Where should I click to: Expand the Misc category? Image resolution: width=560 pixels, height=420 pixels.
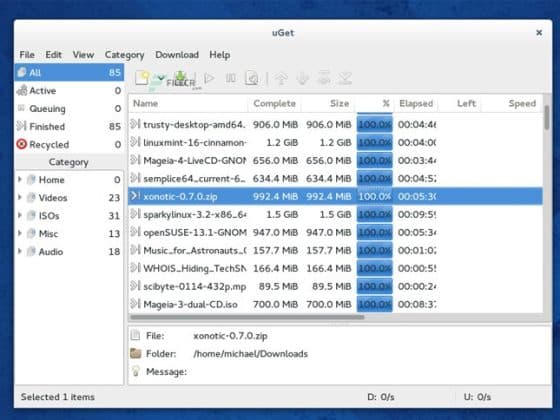click(20, 233)
